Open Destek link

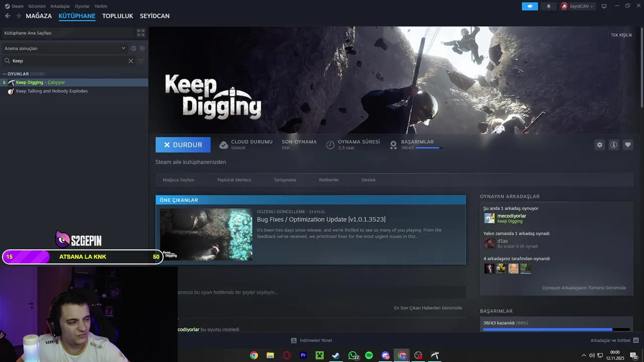369,180
